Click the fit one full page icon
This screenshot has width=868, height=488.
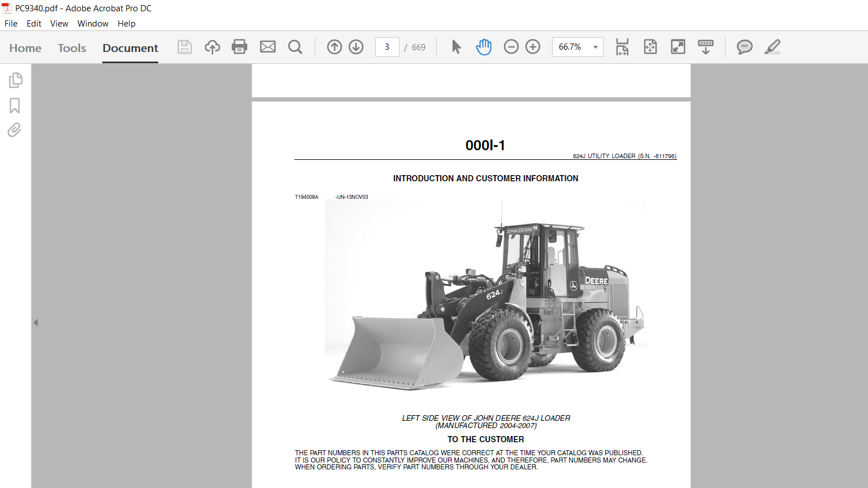tap(650, 47)
